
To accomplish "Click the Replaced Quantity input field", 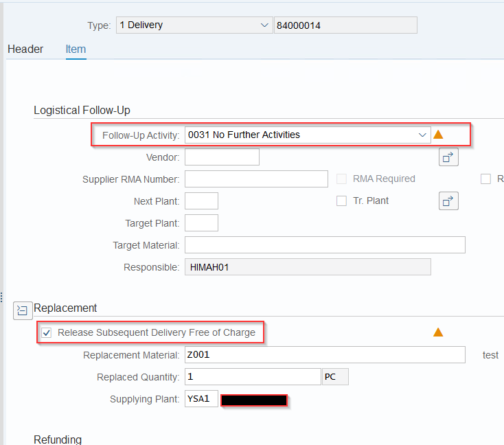I will click(x=253, y=376).
